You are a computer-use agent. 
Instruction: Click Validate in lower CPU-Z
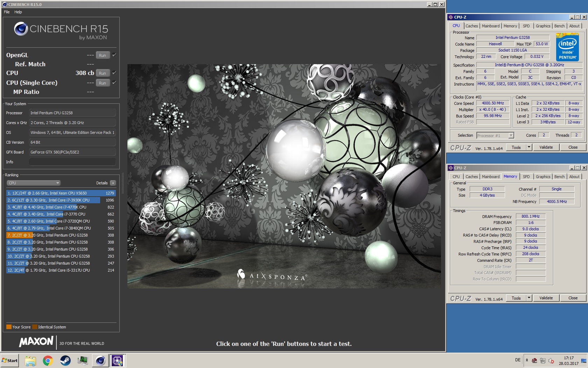coord(546,298)
